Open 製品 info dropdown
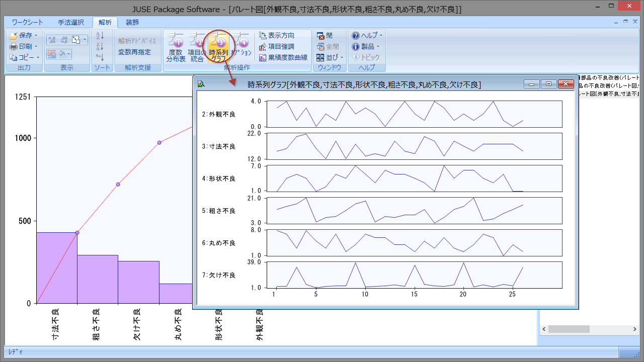The width and height of the screenshot is (644, 362). point(366,47)
